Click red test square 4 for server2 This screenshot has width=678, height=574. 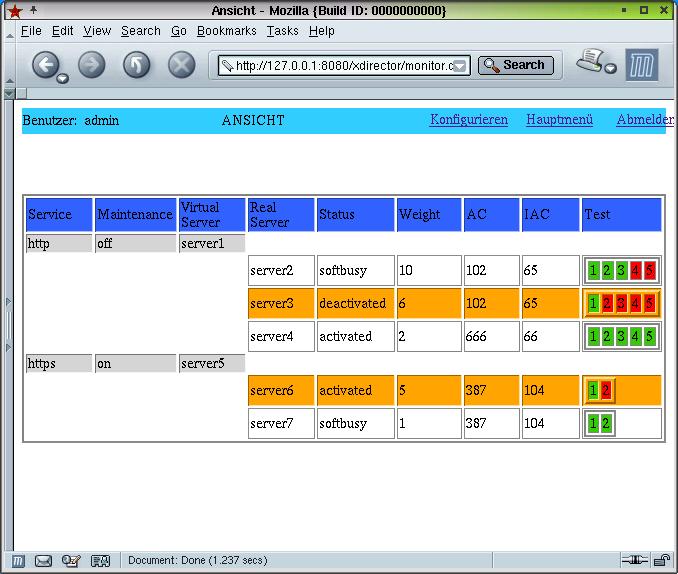coord(635,271)
